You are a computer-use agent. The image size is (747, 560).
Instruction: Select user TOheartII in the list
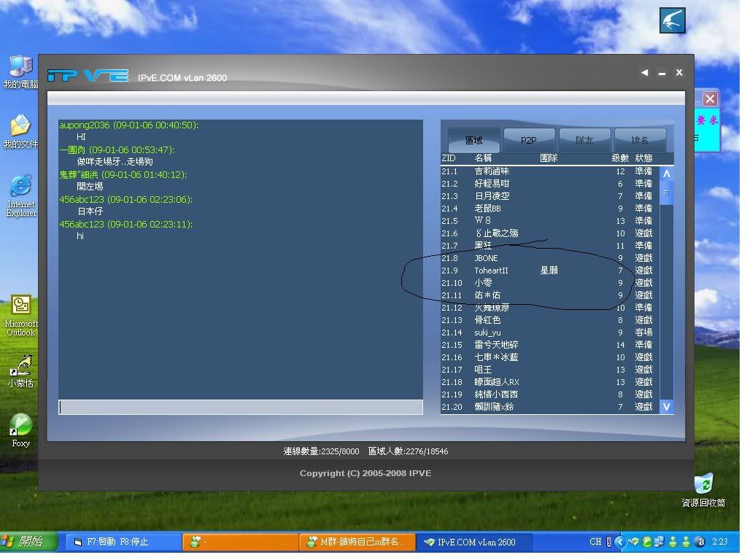pos(491,271)
